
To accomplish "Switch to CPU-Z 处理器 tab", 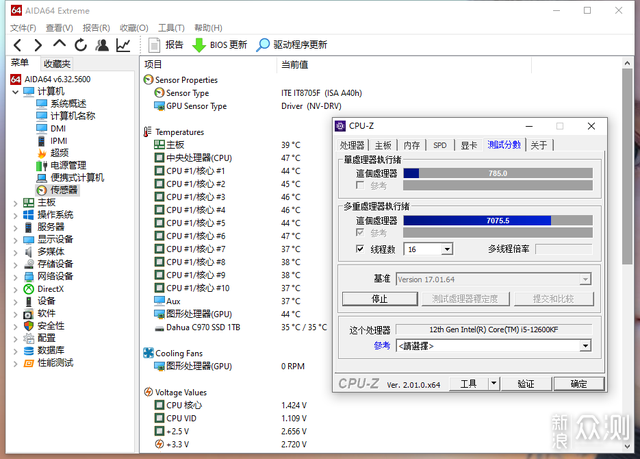I will 352,145.
